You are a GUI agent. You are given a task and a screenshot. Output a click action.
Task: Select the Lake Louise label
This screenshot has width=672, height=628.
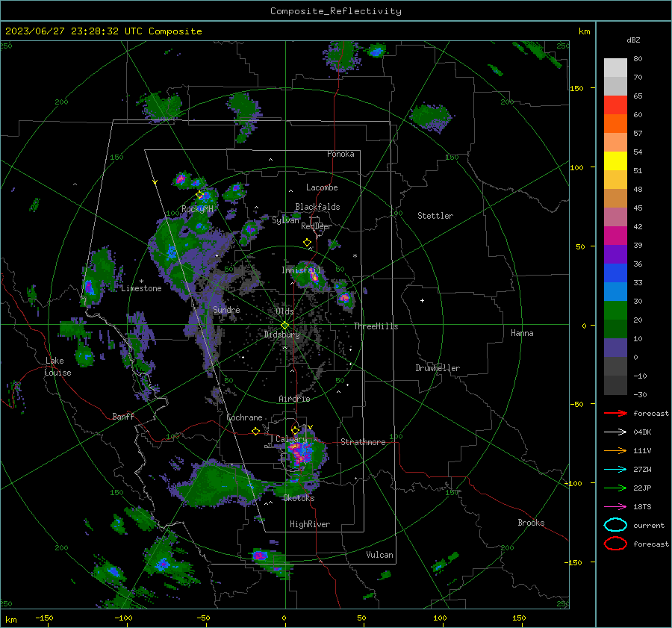57,367
